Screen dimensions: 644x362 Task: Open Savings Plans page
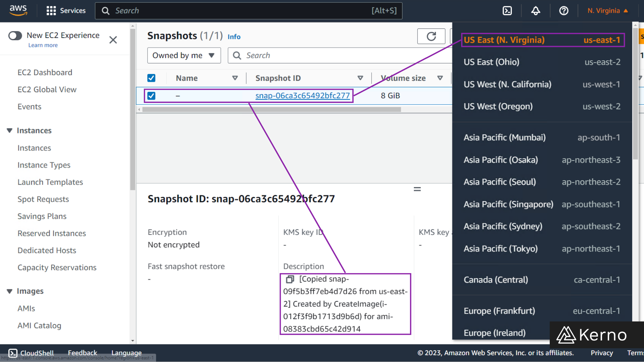[42, 216]
